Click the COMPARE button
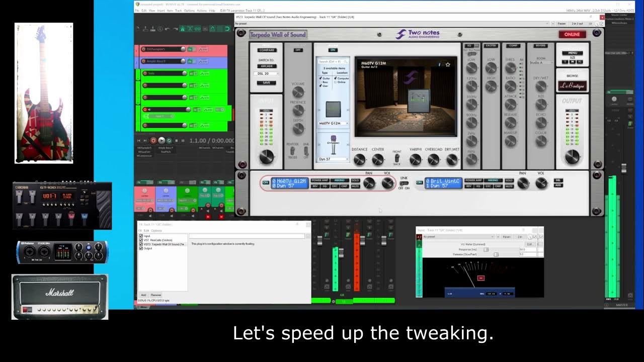This screenshot has height=362, width=644. [266, 50]
